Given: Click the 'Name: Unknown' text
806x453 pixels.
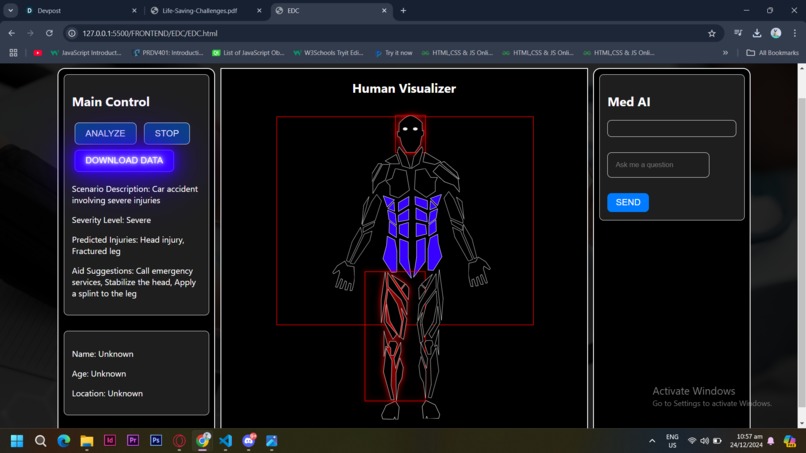Looking at the screenshot, I should pyautogui.click(x=103, y=354).
